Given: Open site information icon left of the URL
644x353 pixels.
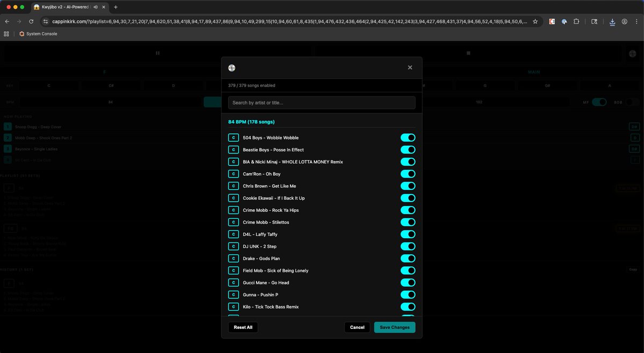Looking at the screenshot, I should (46, 21).
